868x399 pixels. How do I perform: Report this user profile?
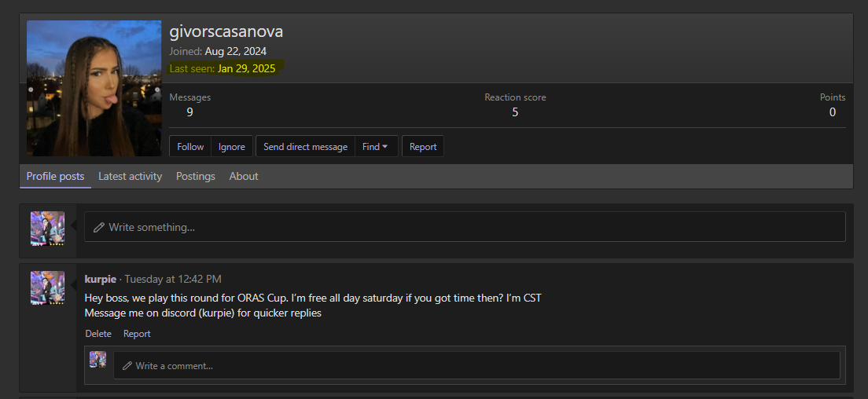[423, 146]
